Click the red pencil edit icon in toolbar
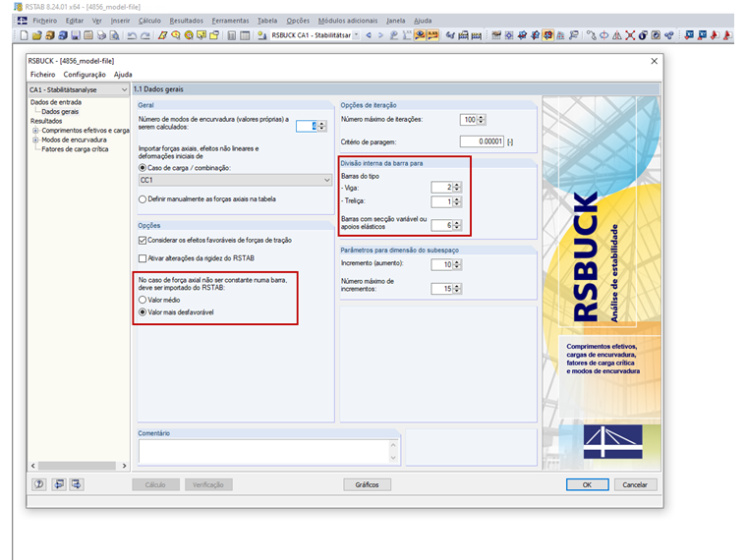Viewport: 747px width, 560px height. pyautogui.click(x=162, y=35)
